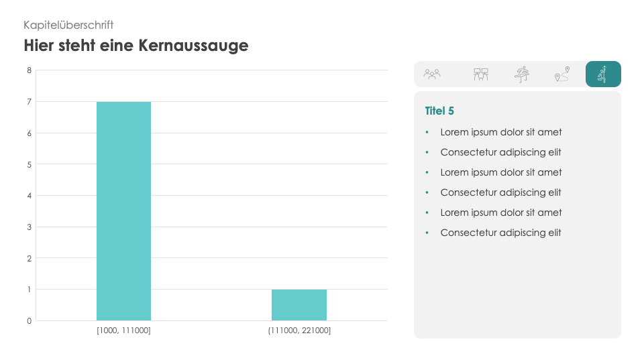Switch to the route map pins icon
Viewport: 644px width, 362px height.
(561, 74)
